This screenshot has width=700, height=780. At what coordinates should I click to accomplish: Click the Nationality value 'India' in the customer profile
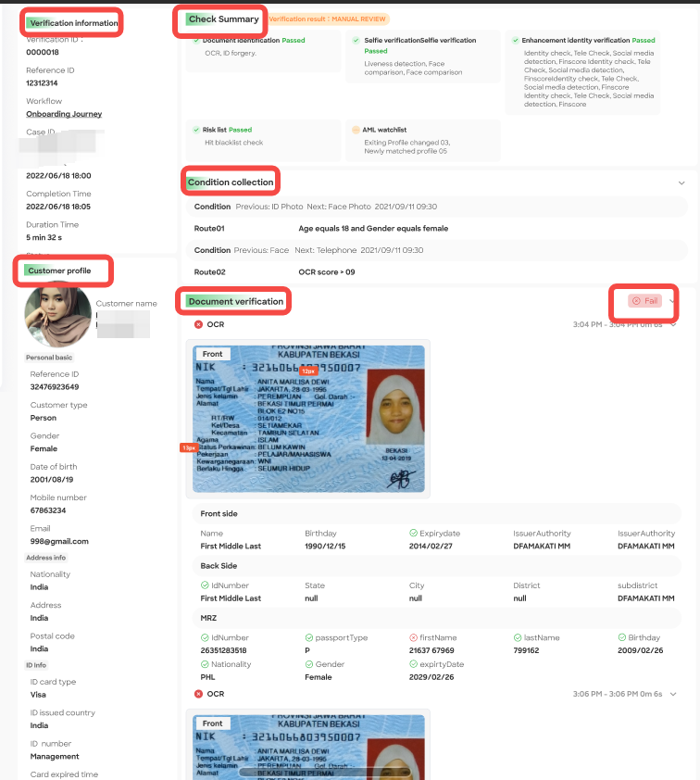[39, 587]
